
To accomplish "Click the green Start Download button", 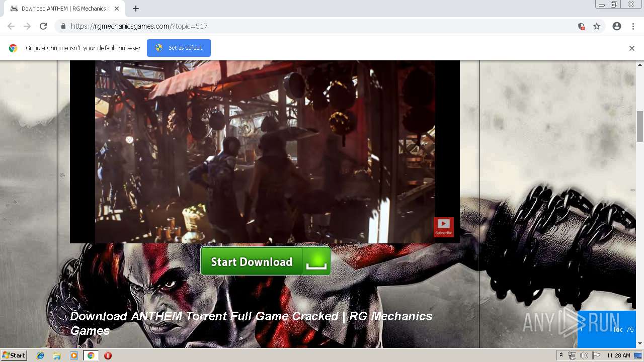I will pos(265,261).
